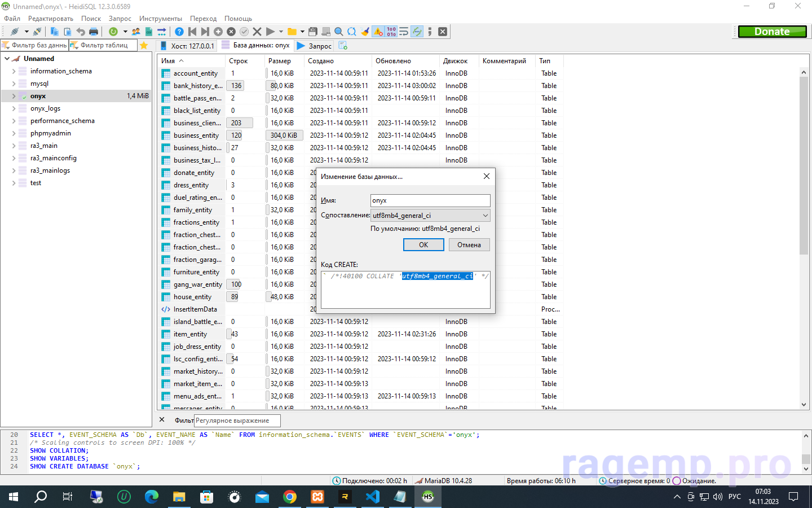812x508 pixels.
Task: Click the Print icon in toolbar
Action: (94, 32)
